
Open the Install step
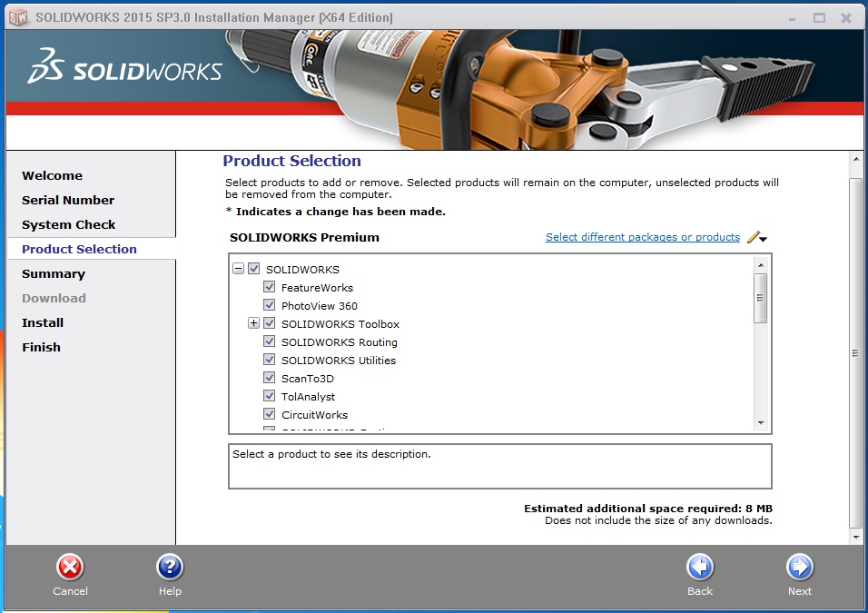click(43, 322)
